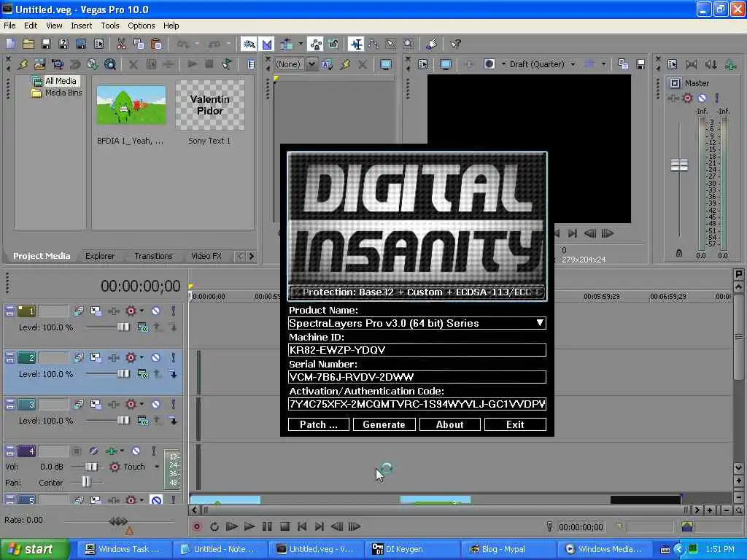Click the Patch button
Image resolution: width=747 pixels, height=560 pixels.
319,424
